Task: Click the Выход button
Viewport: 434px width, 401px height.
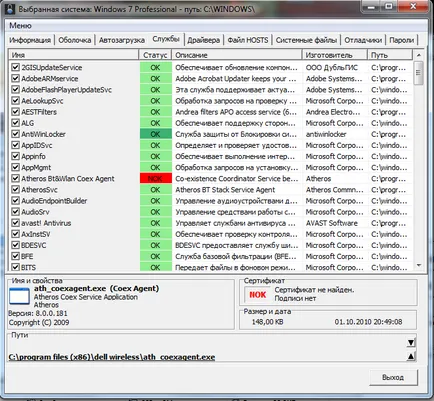Action: pos(393,377)
